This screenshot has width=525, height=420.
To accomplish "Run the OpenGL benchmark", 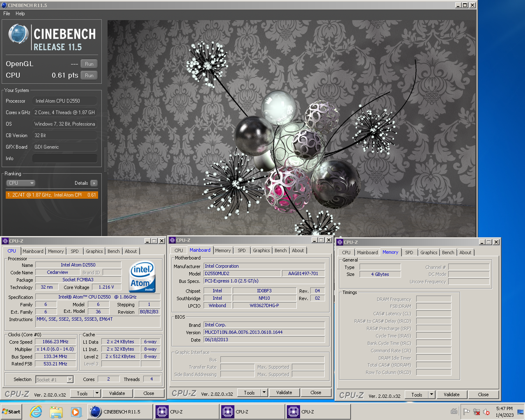I will click(89, 64).
